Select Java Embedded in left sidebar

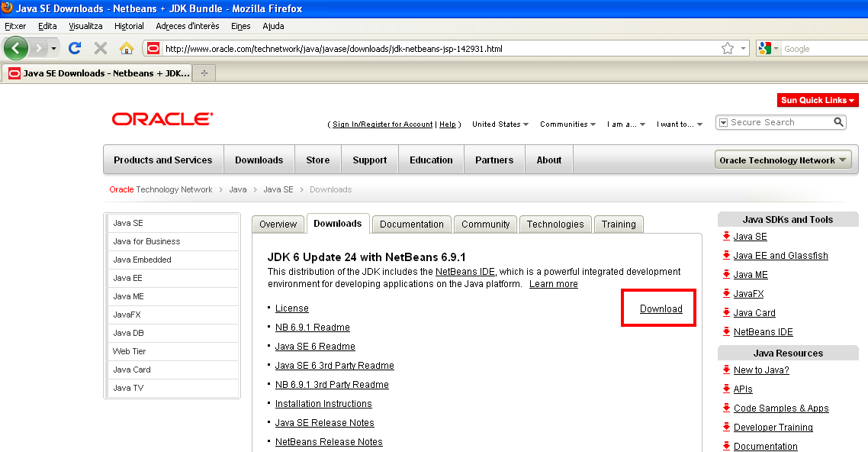tap(172, 260)
